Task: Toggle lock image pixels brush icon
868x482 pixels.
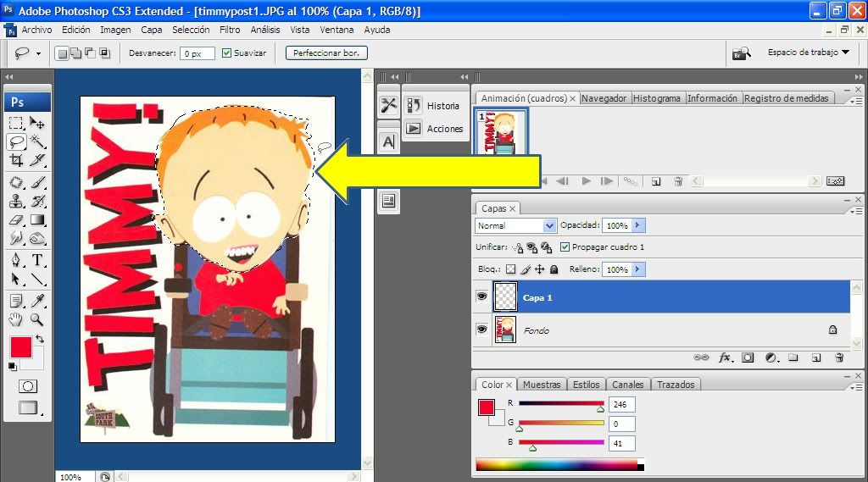Action: click(526, 269)
